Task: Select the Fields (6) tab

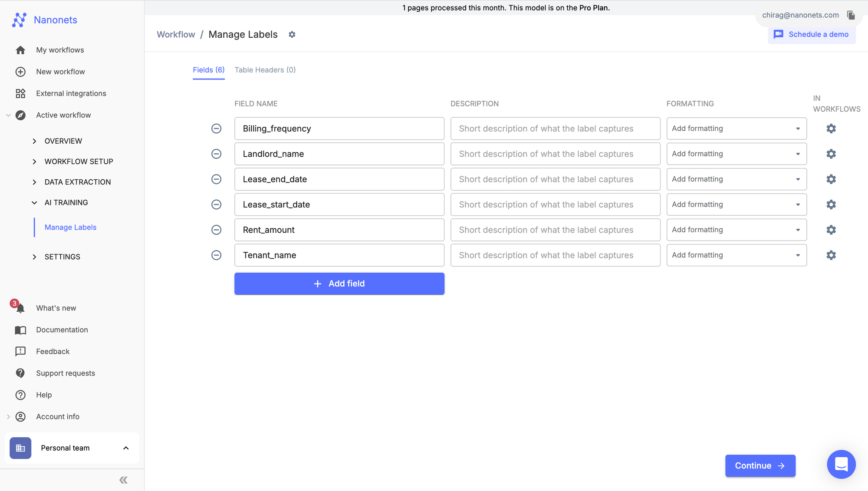Action: point(209,70)
